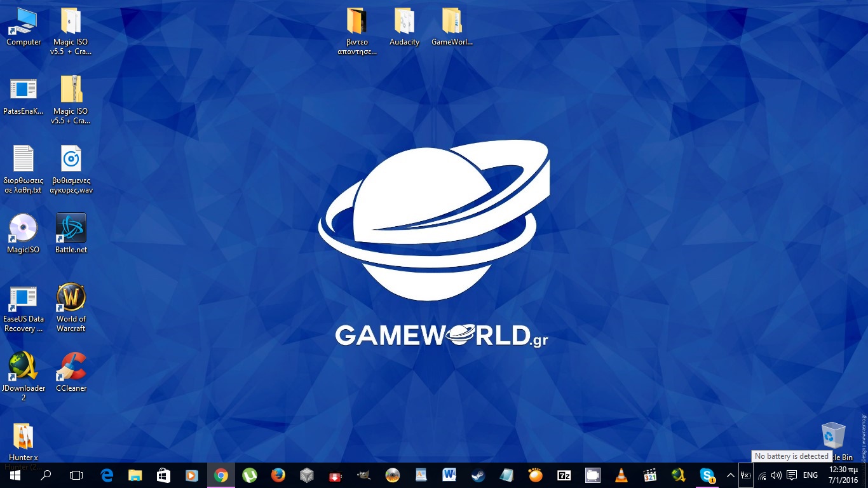Screen dimensions: 868x488
Task: Open the taskbar search
Action: (46, 475)
